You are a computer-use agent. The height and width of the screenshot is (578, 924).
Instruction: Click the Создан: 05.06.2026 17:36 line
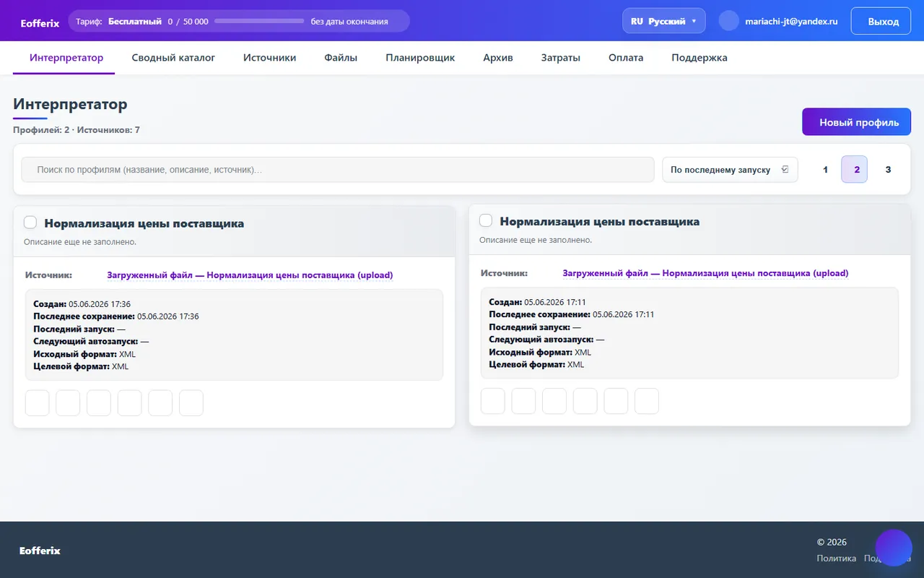point(82,304)
